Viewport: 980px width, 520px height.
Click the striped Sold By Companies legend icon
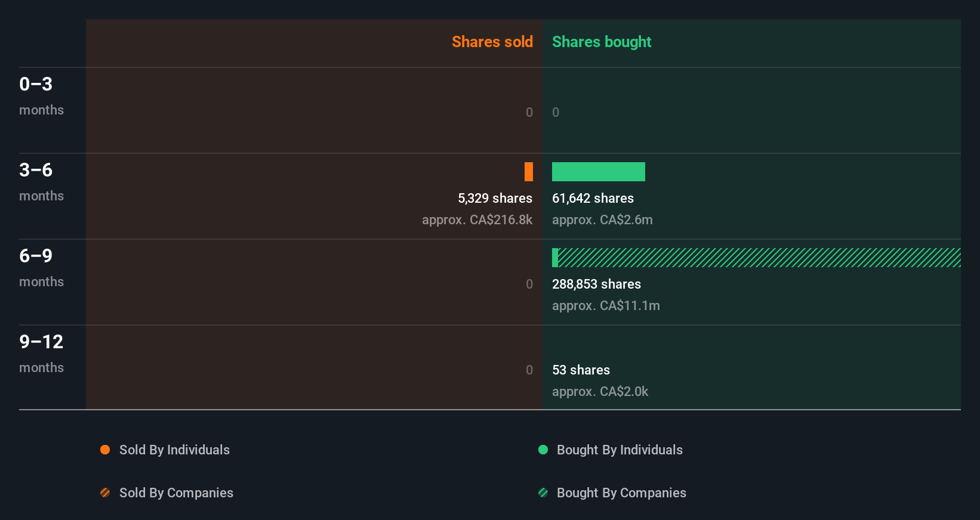[x=105, y=493]
